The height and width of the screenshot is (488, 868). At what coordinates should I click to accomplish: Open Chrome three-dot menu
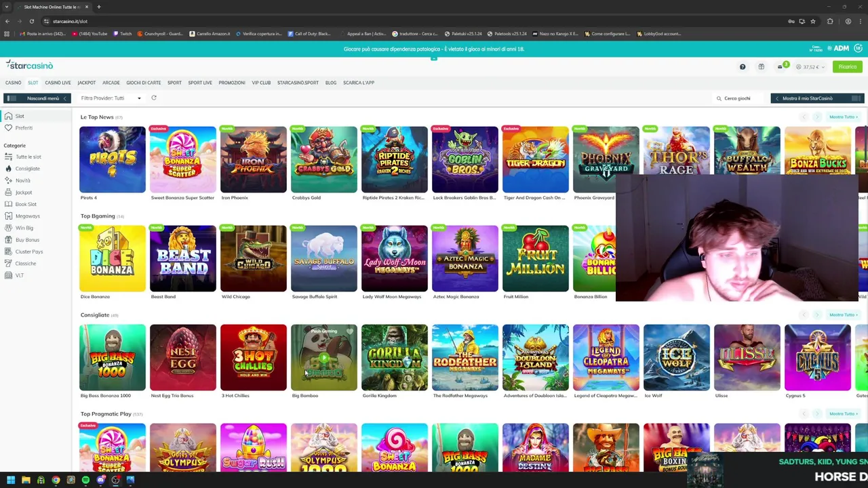tap(860, 21)
